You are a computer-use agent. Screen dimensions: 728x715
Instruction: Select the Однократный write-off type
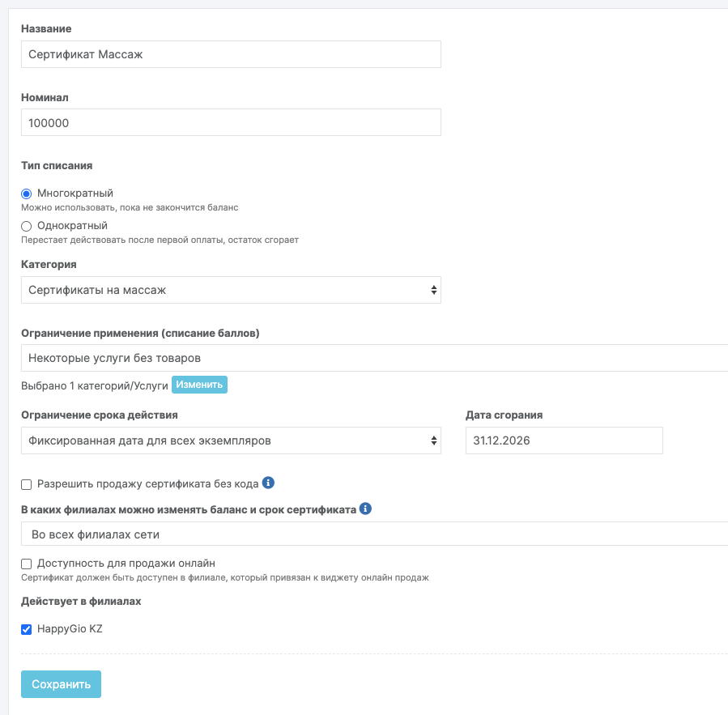tap(26, 226)
